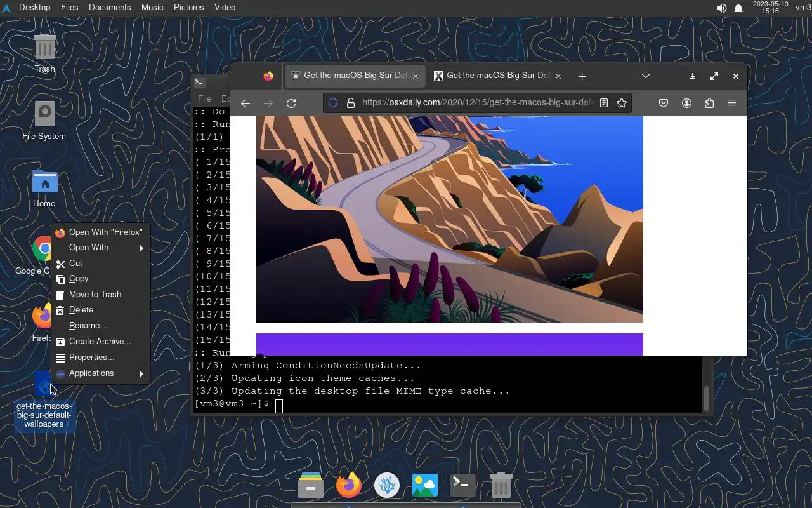This screenshot has height=508, width=812.
Task: Click the Big Sur road wallpaper image
Action: [x=449, y=219]
